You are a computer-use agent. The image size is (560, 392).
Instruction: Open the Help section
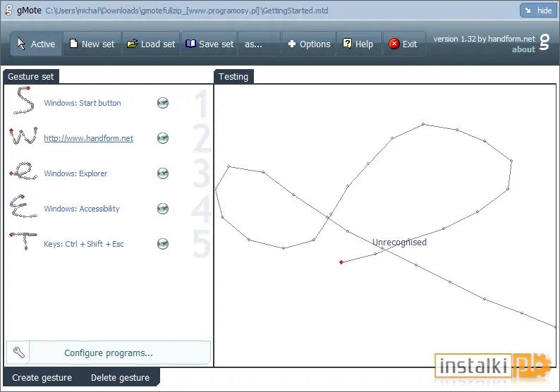point(358,44)
